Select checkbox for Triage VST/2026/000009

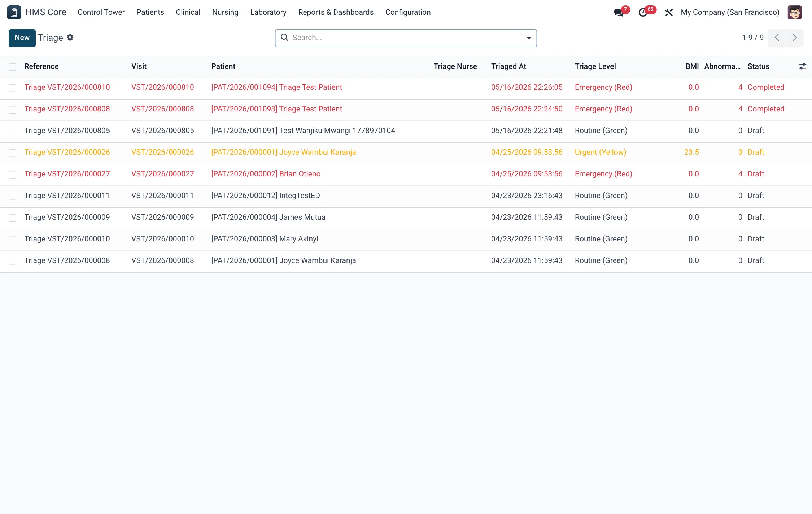tap(13, 218)
